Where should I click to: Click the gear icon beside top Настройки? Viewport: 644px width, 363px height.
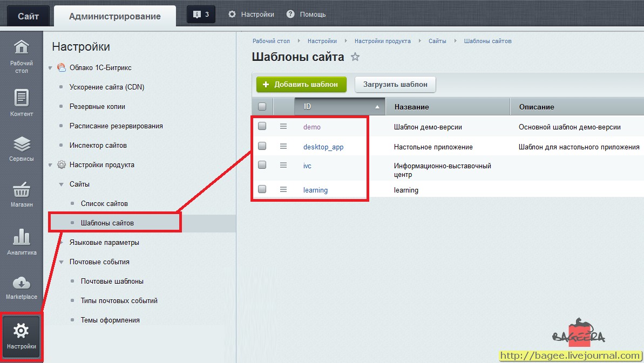click(x=232, y=15)
